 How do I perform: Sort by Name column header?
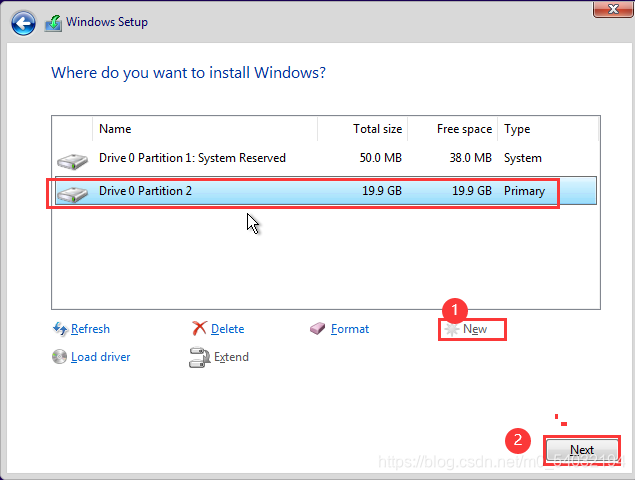(x=205, y=129)
